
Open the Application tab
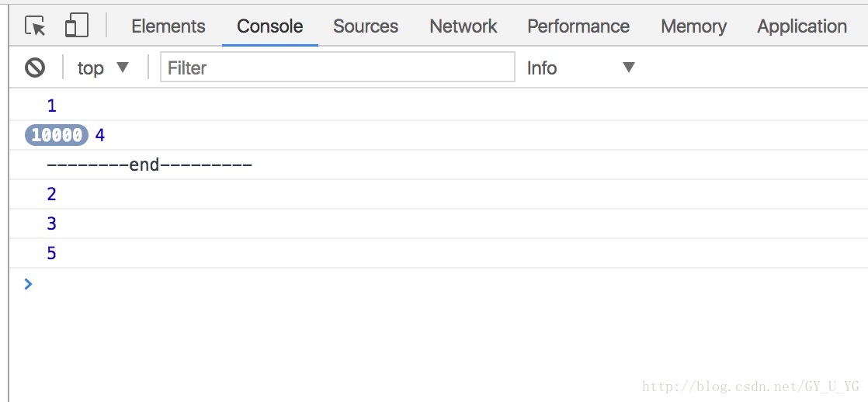(x=802, y=26)
